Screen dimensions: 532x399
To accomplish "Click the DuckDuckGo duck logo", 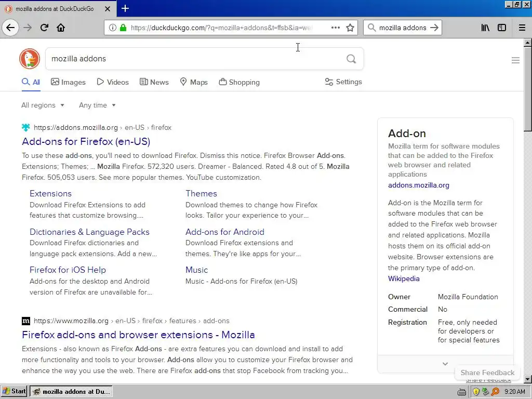I will point(30,59).
